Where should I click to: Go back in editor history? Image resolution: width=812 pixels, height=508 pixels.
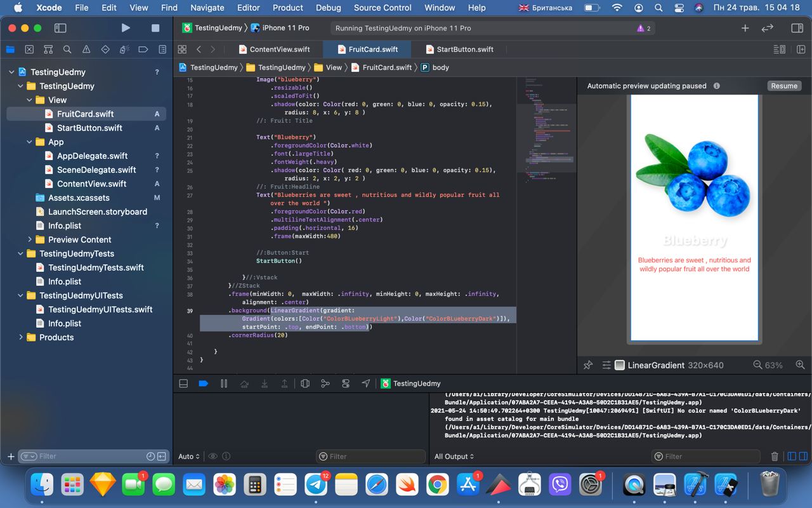(199, 50)
